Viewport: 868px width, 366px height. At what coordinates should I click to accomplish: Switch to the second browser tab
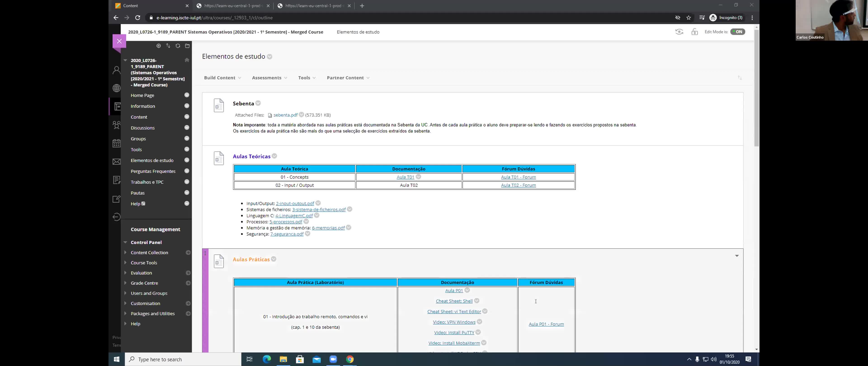tap(233, 6)
